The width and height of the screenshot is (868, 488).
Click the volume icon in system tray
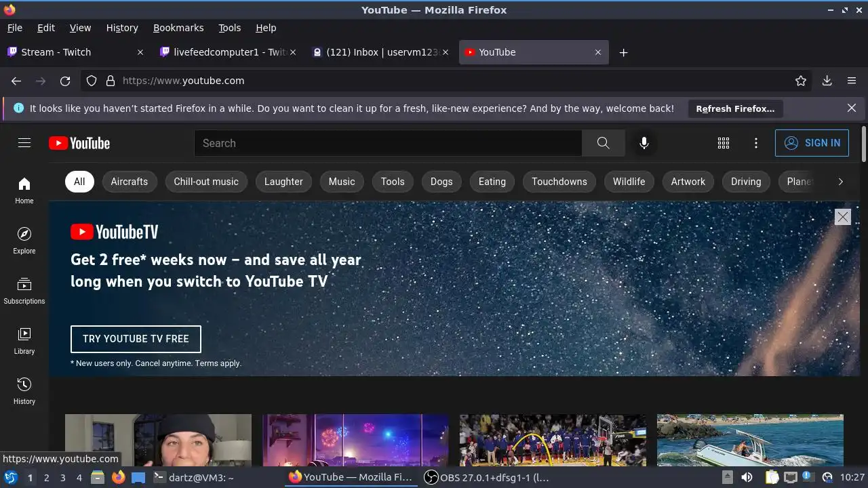pos(747,477)
